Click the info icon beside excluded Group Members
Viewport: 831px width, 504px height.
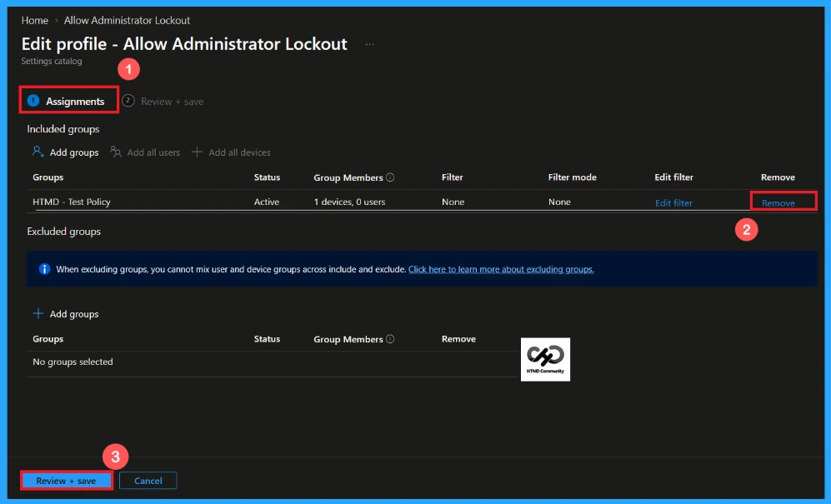pyautogui.click(x=390, y=339)
